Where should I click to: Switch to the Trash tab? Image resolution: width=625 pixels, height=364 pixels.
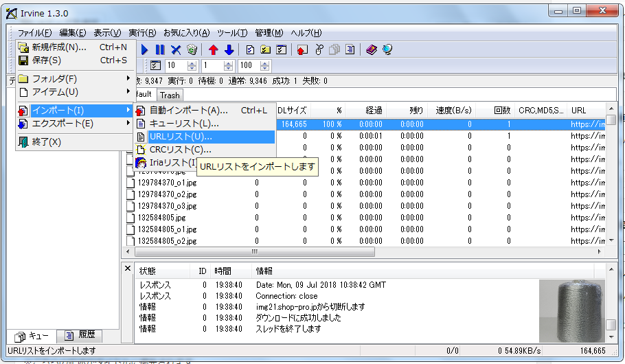170,95
